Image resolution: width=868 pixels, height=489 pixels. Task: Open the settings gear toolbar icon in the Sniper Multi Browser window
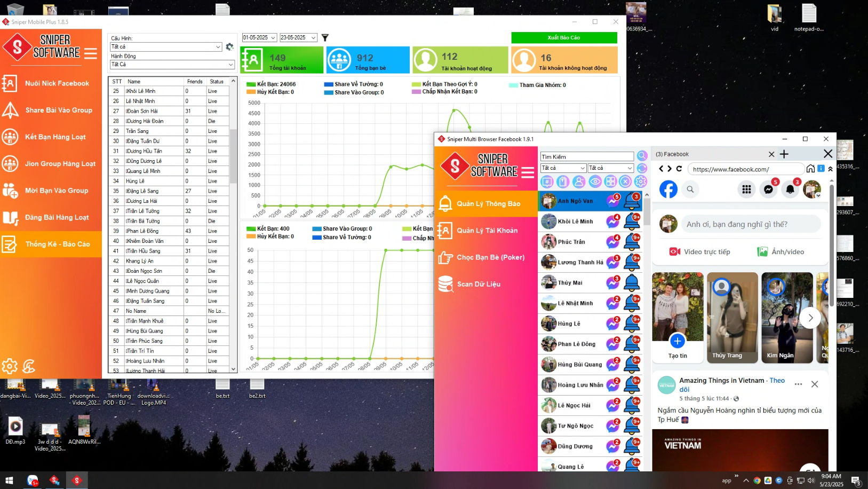(640, 182)
